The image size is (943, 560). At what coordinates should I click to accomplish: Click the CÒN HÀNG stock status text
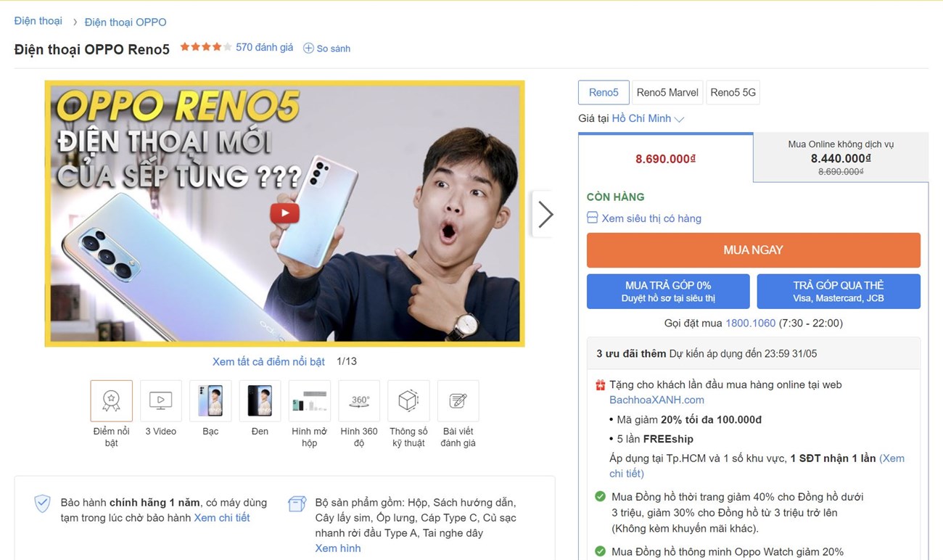coord(615,197)
